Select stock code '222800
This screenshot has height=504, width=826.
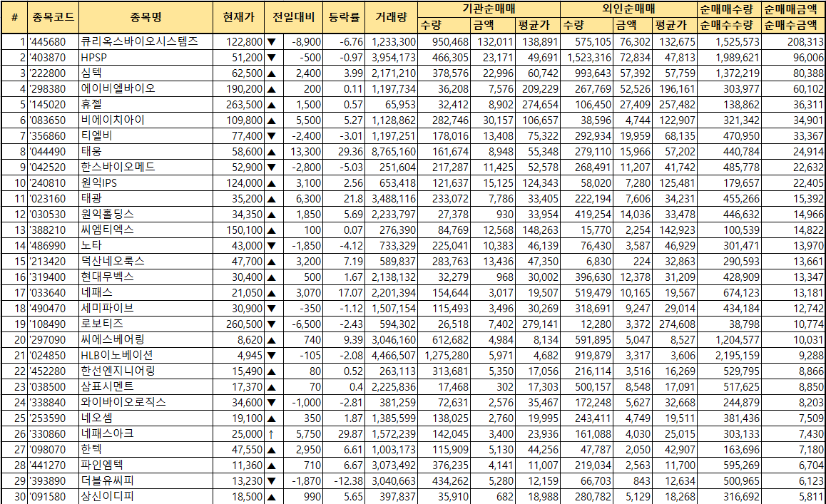click(47, 73)
